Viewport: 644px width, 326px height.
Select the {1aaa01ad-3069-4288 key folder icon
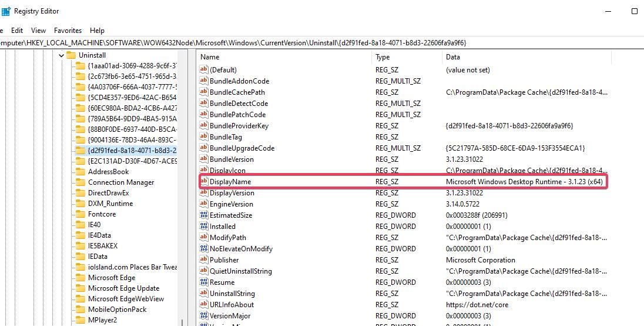[80, 66]
